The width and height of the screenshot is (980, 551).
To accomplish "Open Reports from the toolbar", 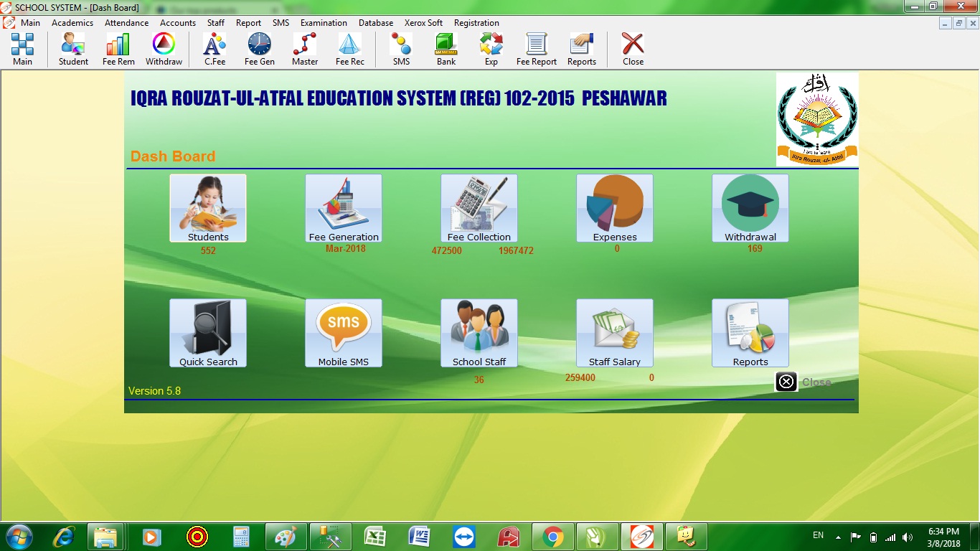I will [582, 49].
